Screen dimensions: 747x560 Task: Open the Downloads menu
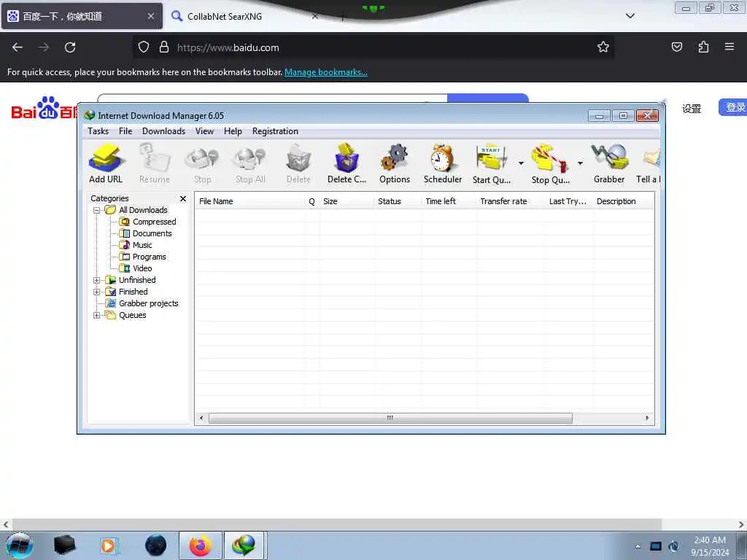pyautogui.click(x=163, y=131)
